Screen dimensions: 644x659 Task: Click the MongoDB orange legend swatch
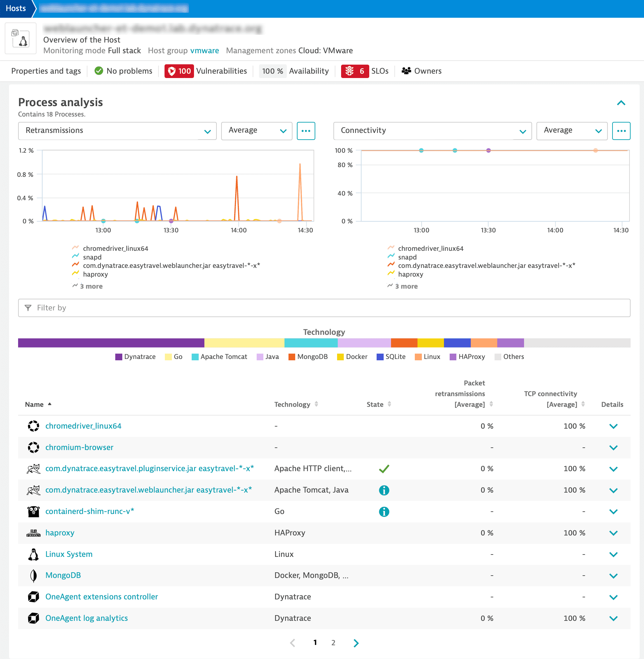292,357
